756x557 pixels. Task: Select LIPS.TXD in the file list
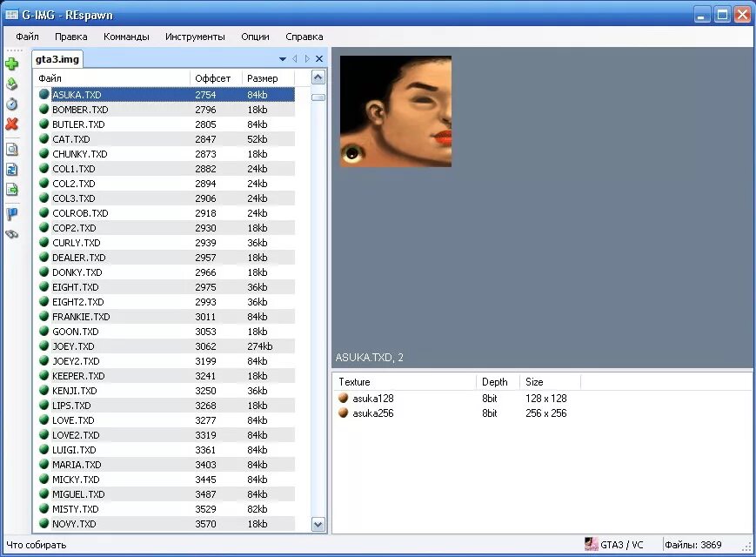pyautogui.click(x=164, y=405)
